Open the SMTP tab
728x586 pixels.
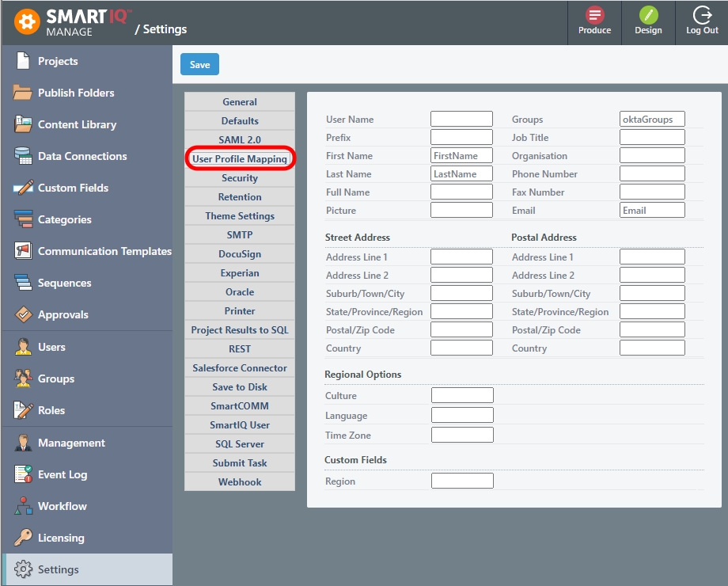point(240,234)
